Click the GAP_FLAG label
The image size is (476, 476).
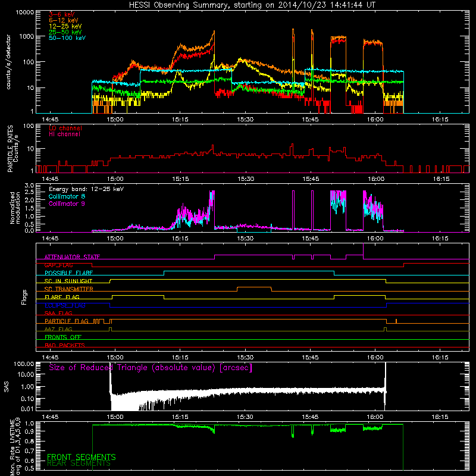pyautogui.click(x=58, y=265)
